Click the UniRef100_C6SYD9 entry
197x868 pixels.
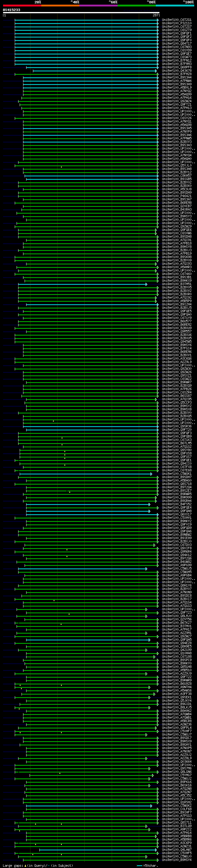click(177, 50)
